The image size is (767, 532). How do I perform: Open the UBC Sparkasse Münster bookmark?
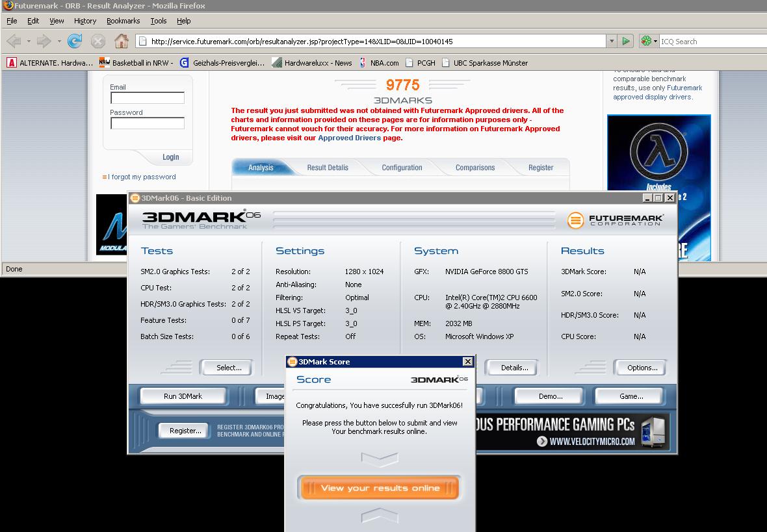click(x=485, y=62)
